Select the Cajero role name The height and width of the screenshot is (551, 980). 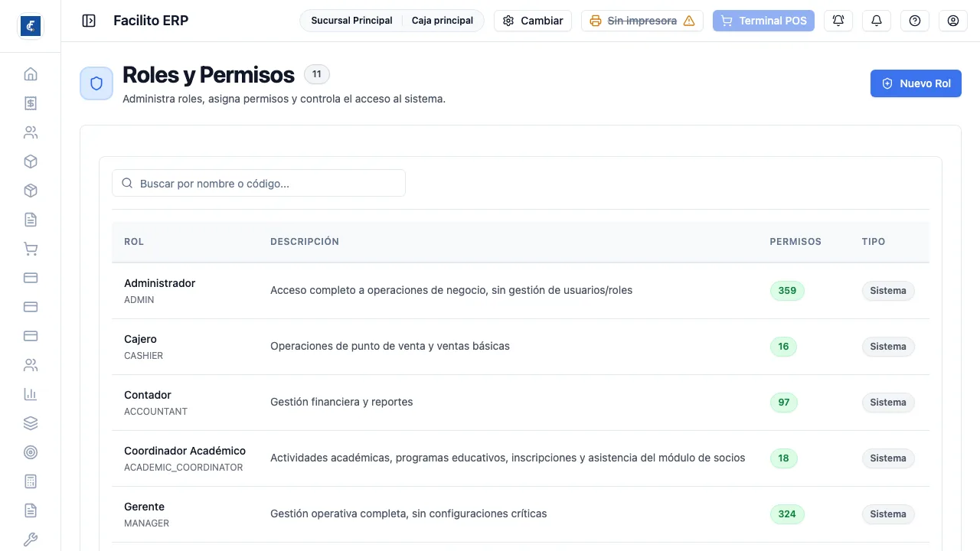pyautogui.click(x=140, y=339)
